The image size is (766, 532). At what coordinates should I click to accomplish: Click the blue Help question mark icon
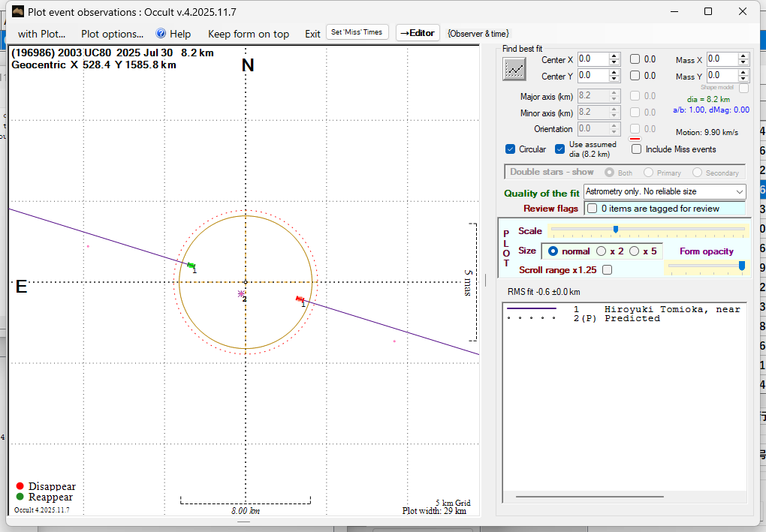pos(161,34)
